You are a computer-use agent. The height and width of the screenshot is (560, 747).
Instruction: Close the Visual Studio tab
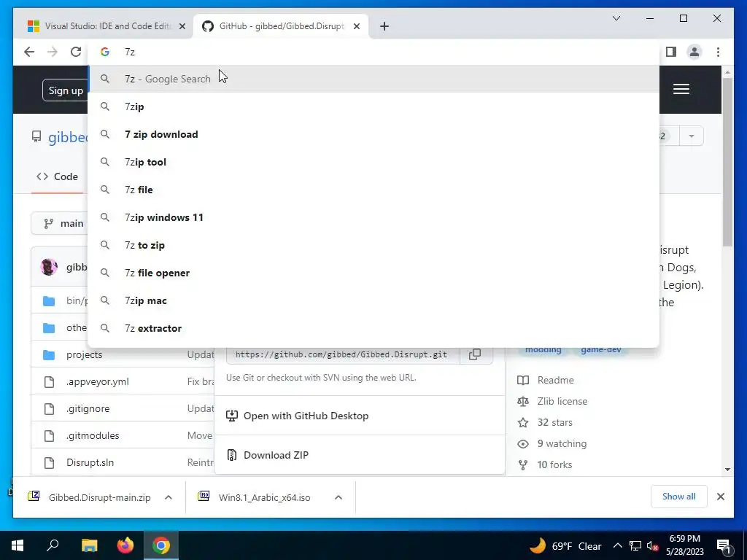pyautogui.click(x=182, y=26)
